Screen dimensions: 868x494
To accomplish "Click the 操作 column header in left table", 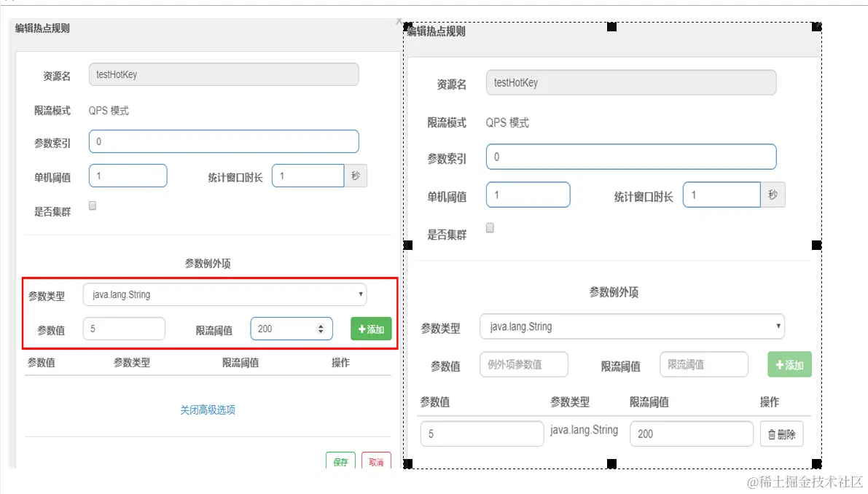I will click(x=340, y=362).
